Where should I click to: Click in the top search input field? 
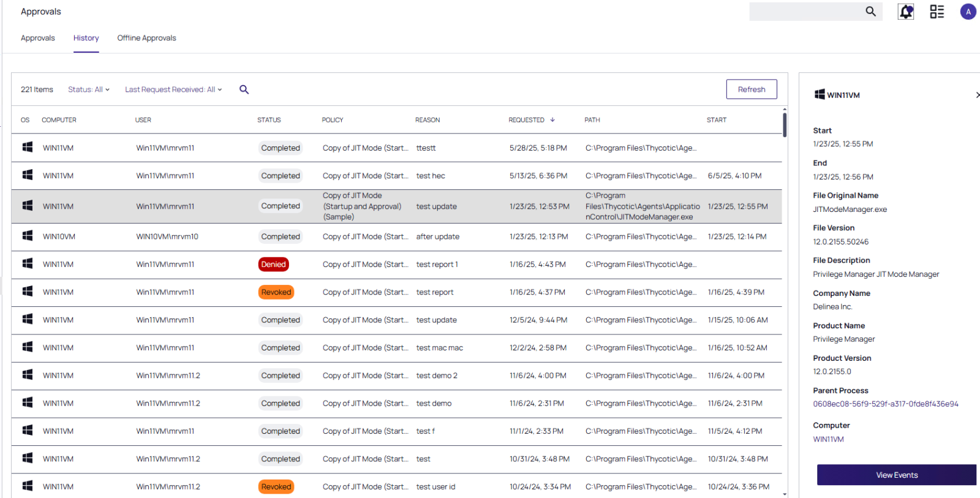pyautogui.click(x=805, y=12)
